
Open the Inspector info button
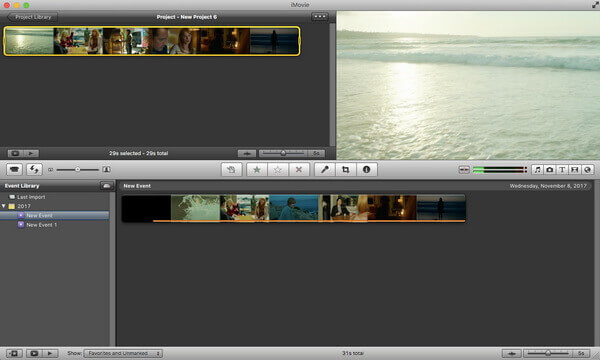pyautogui.click(x=367, y=169)
